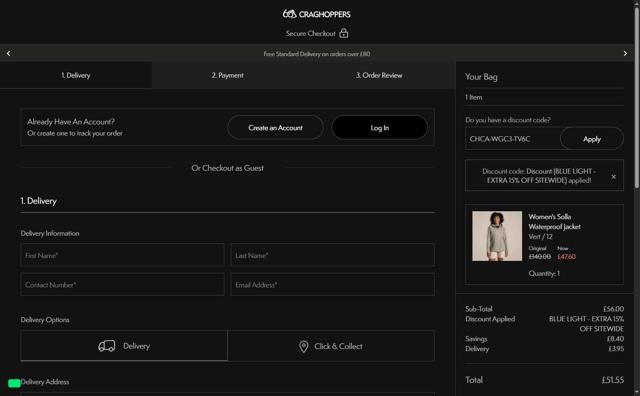Click the Savings £8.40 value
The width and height of the screenshot is (640, 396).
click(x=615, y=338)
